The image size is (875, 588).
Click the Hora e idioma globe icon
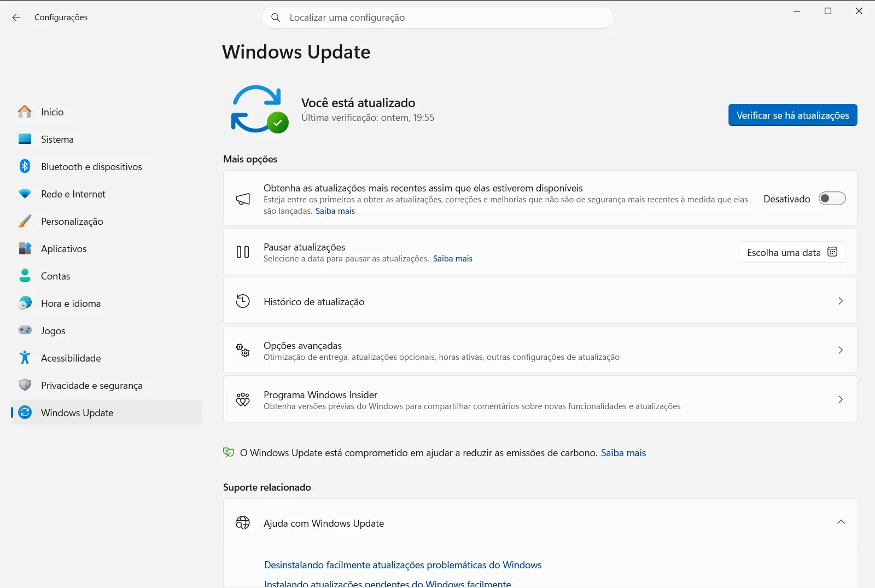(25, 303)
